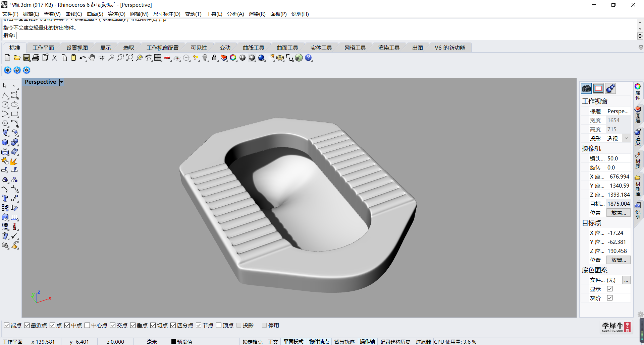
Task: Select the Rectangle tool in the left sidebar
Action: [14, 114]
